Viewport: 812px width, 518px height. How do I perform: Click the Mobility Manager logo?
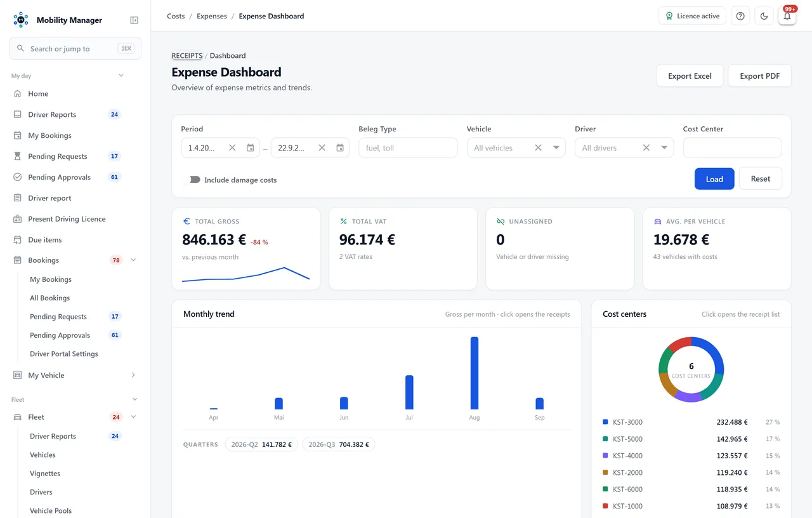pyautogui.click(x=21, y=20)
